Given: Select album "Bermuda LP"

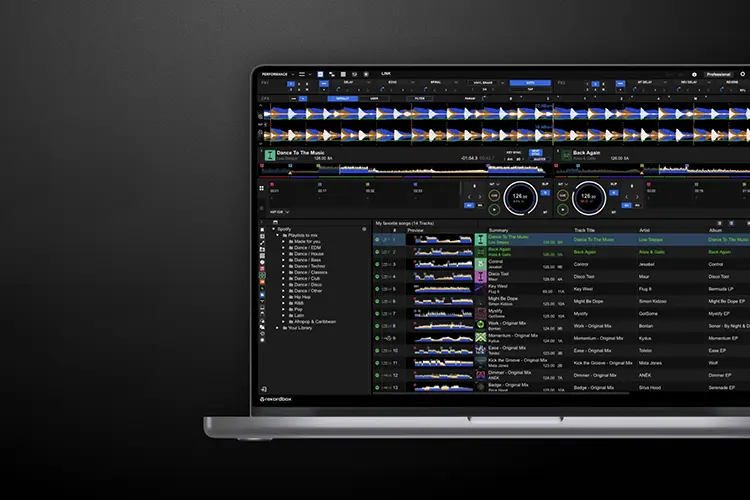Looking at the screenshot, I should 720,289.
